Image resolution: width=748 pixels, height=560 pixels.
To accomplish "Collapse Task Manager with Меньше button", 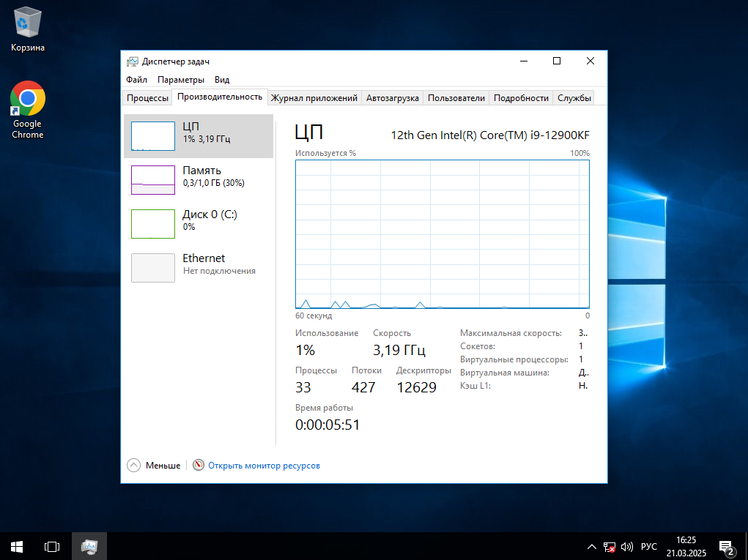I will click(155, 466).
